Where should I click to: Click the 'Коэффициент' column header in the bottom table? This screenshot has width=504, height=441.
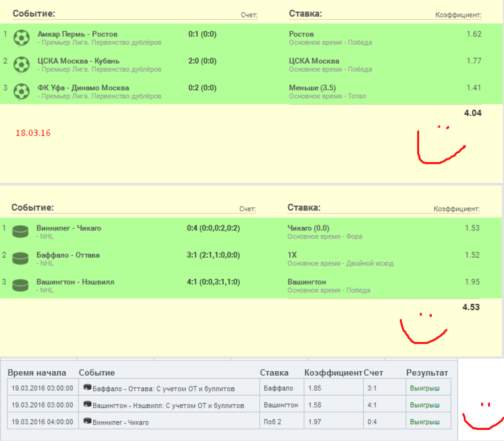click(x=334, y=373)
